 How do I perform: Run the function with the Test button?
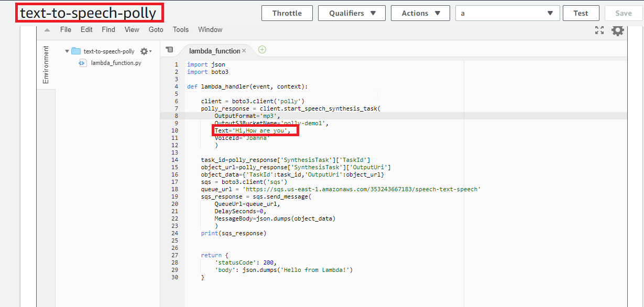[x=581, y=13]
